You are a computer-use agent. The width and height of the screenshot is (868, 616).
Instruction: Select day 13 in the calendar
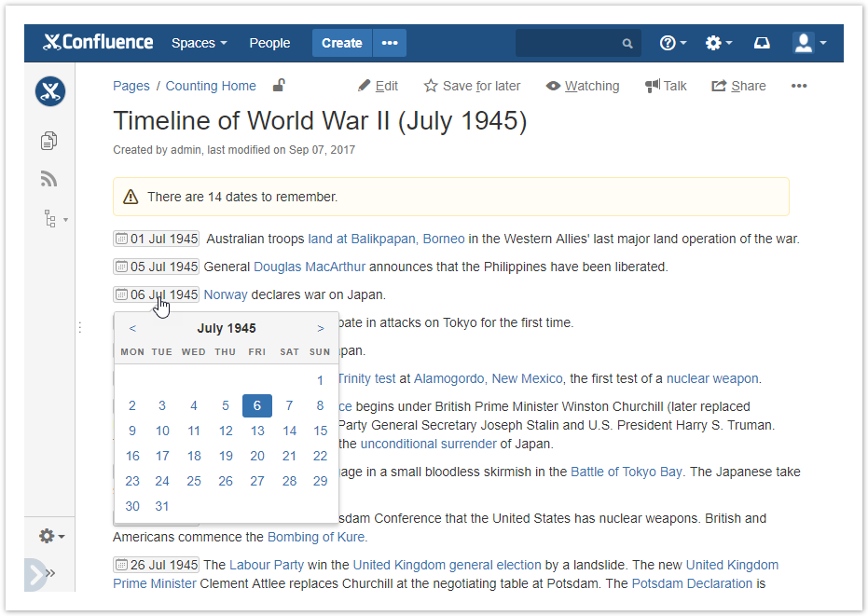click(x=257, y=431)
